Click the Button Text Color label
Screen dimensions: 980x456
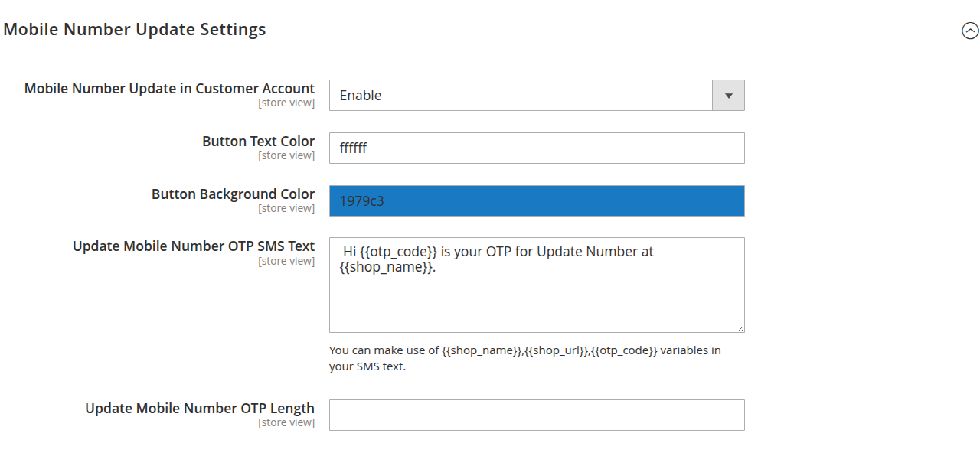pos(259,142)
